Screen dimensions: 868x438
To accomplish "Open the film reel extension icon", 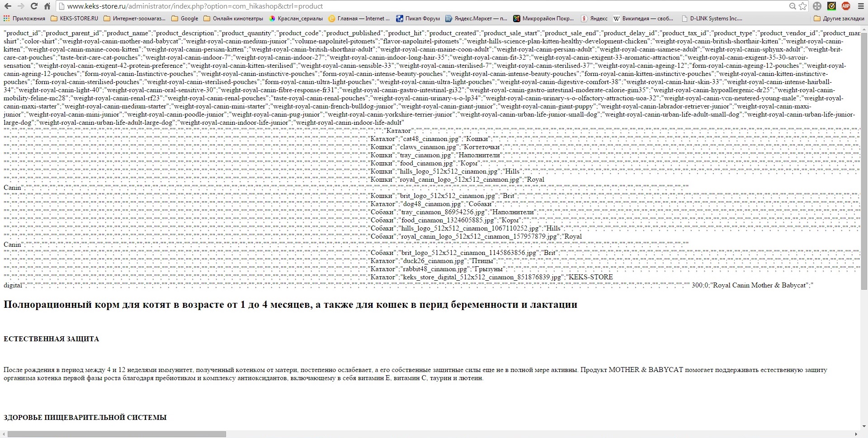I will point(817,6).
